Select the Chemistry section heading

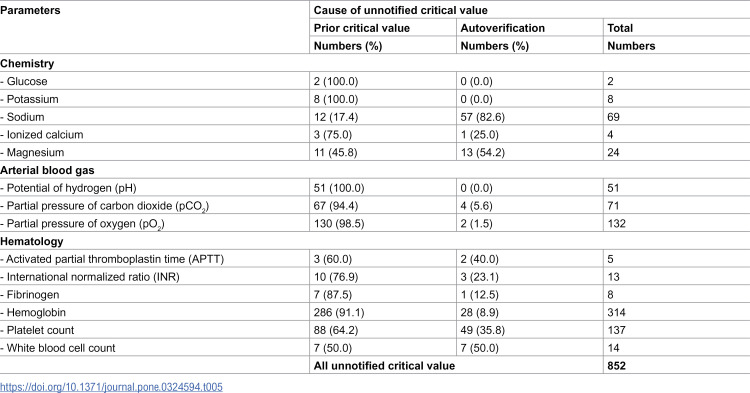pyautogui.click(x=27, y=64)
